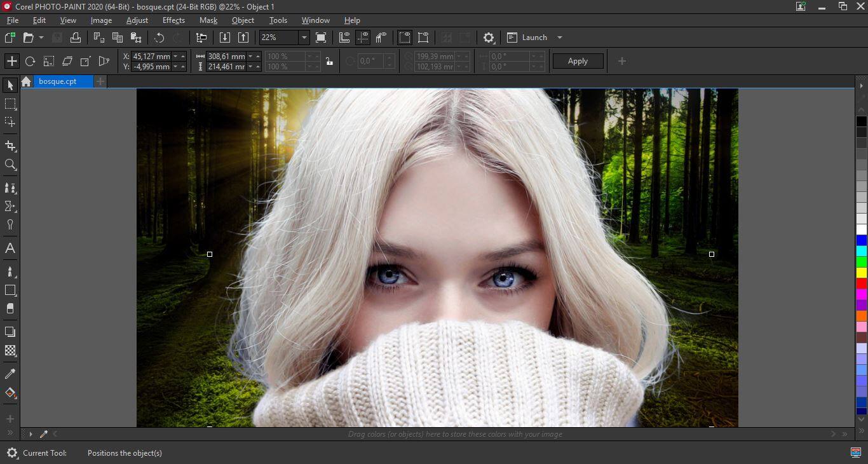Go to the Welcome home tab button
Image resolution: width=868 pixels, height=464 pixels.
(26, 81)
